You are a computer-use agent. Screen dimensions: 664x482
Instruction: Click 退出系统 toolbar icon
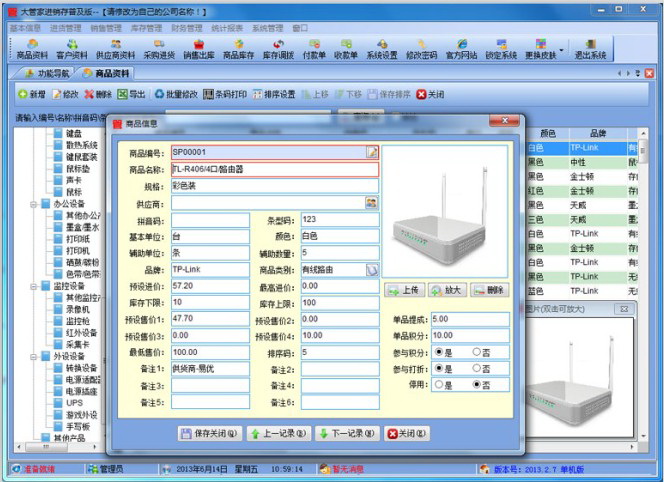point(590,49)
